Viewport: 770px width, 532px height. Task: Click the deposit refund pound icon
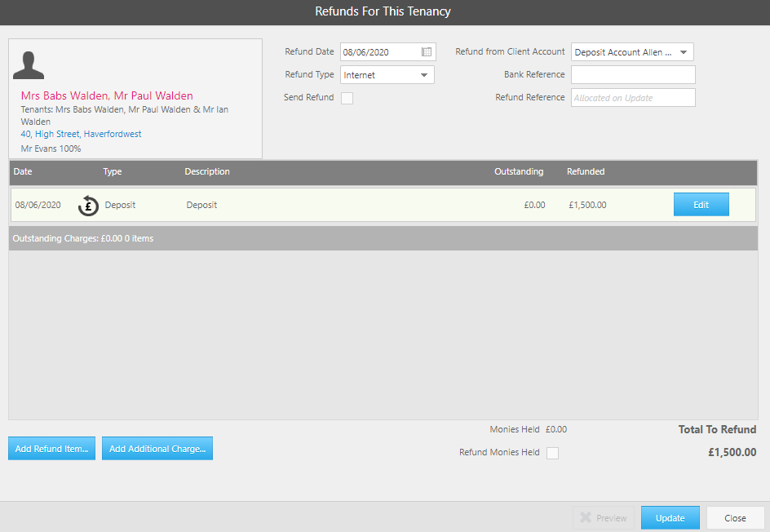pos(88,206)
